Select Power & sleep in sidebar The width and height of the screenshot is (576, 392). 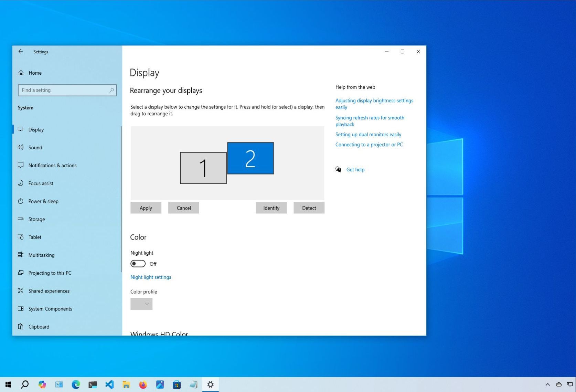click(x=21, y=201)
